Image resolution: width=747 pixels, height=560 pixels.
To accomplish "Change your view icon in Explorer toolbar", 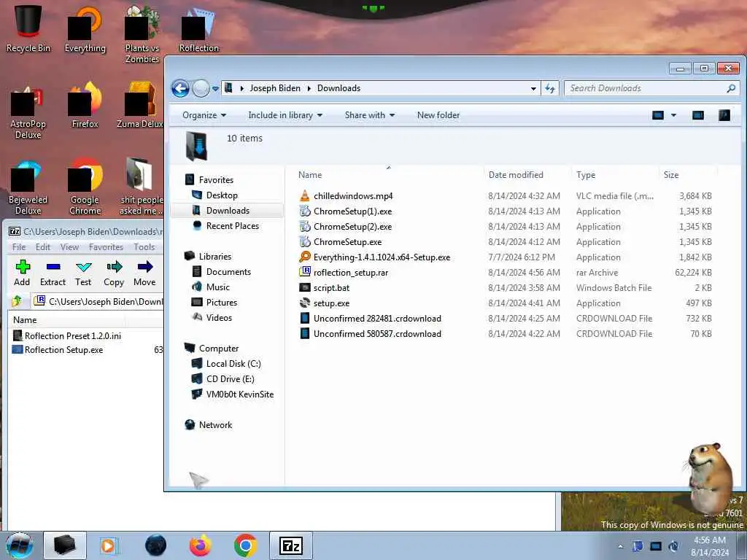I will pyautogui.click(x=658, y=115).
